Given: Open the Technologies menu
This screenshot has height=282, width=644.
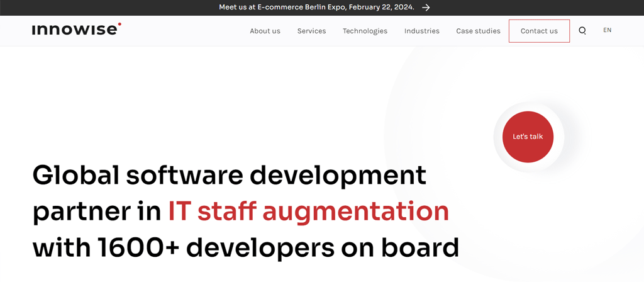Looking at the screenshot, I should pyautogui.click(x=365, y=31).
